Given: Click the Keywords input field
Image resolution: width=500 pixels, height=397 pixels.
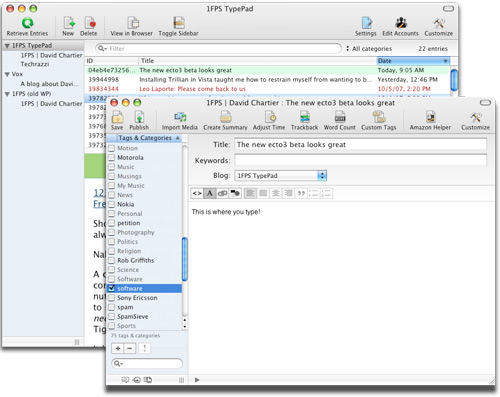Looking at the screenshot, I should tap(361, 160).
